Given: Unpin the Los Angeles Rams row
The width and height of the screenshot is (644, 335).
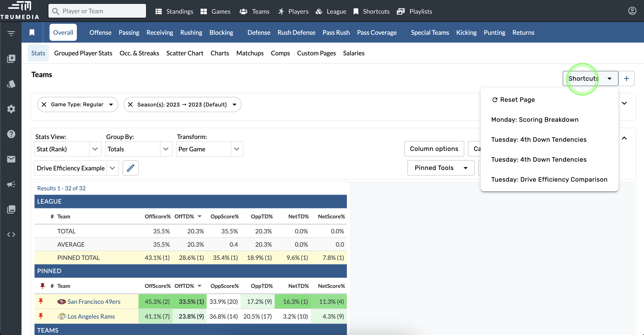Looking at the screenshot, I should [x=41, y=316].
